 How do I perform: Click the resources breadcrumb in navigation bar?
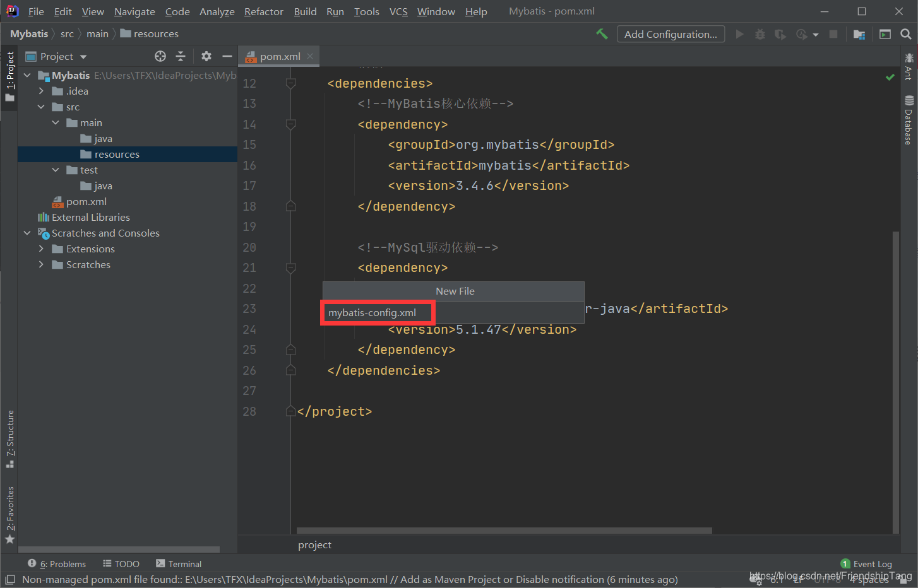pyautogui.click(x=150, y=33)
